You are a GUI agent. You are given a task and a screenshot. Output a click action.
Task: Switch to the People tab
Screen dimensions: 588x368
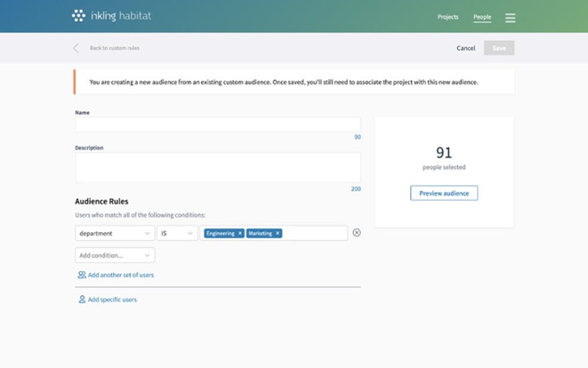482,17
